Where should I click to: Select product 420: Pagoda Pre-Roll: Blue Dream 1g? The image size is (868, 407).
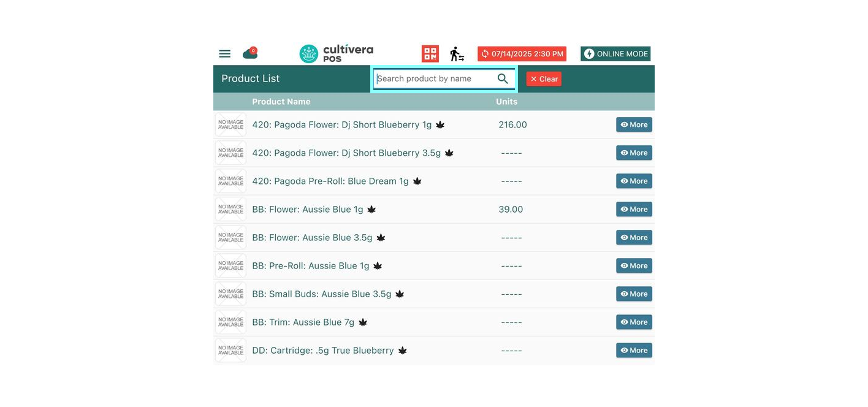pos(330,181)
